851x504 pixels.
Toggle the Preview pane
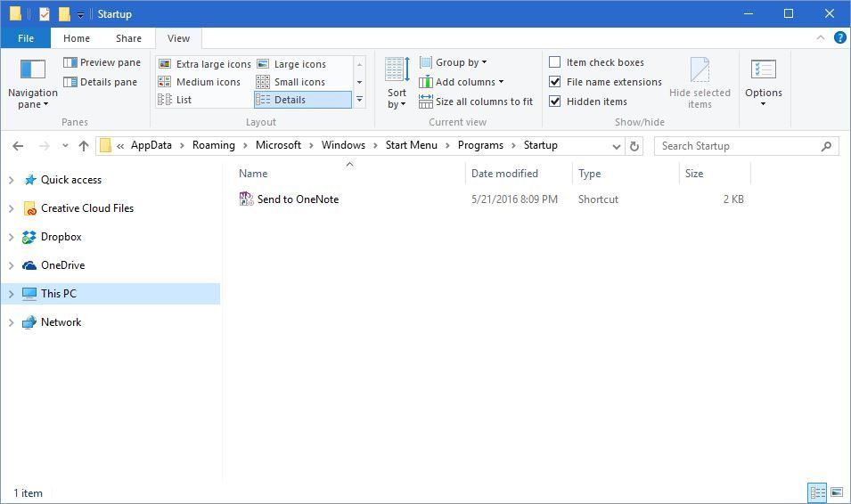[102, 62]
